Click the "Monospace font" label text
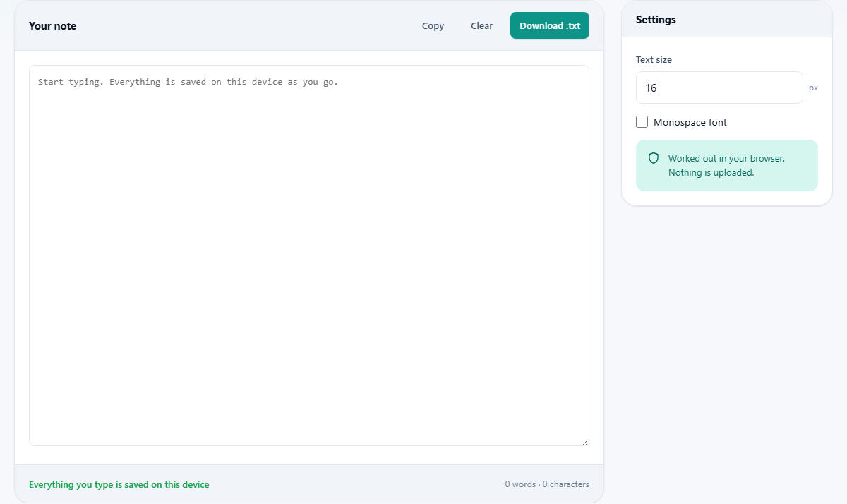This screenshot has width=847, height=504. (x=690, y=122)
